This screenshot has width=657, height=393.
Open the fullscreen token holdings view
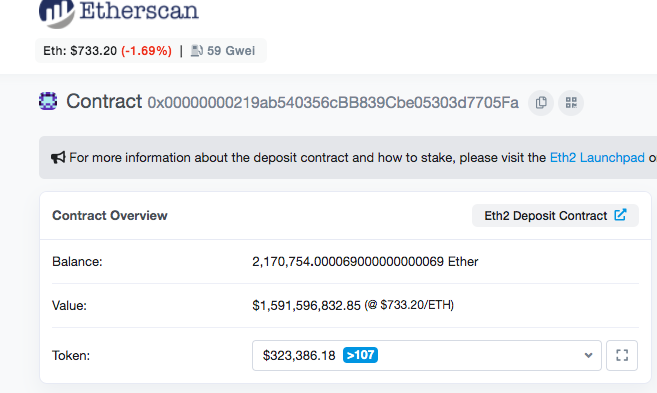[x=622, y=355]
